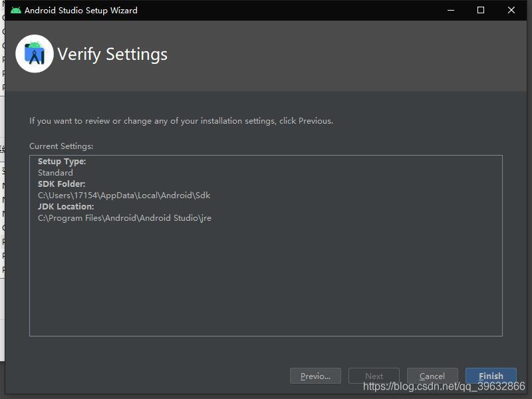Screen dimensions: 532x399
Task: Minimize the Setup Wizard window
Action: point(451,10)
